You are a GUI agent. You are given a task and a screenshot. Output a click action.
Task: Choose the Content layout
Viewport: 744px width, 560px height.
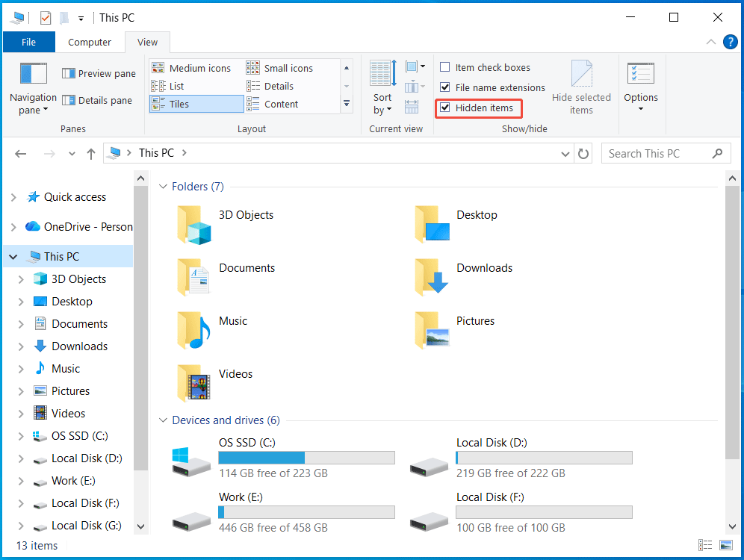273,105
